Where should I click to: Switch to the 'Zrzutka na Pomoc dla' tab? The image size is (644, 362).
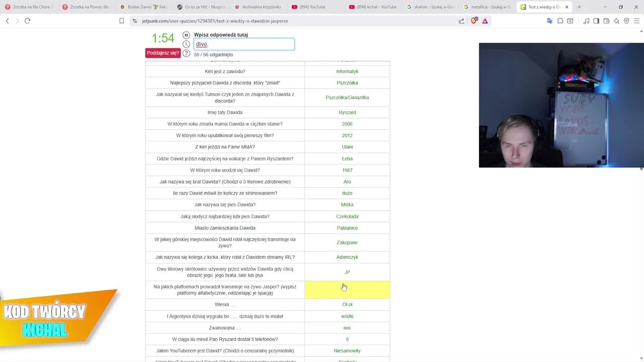tap(87, 7)
